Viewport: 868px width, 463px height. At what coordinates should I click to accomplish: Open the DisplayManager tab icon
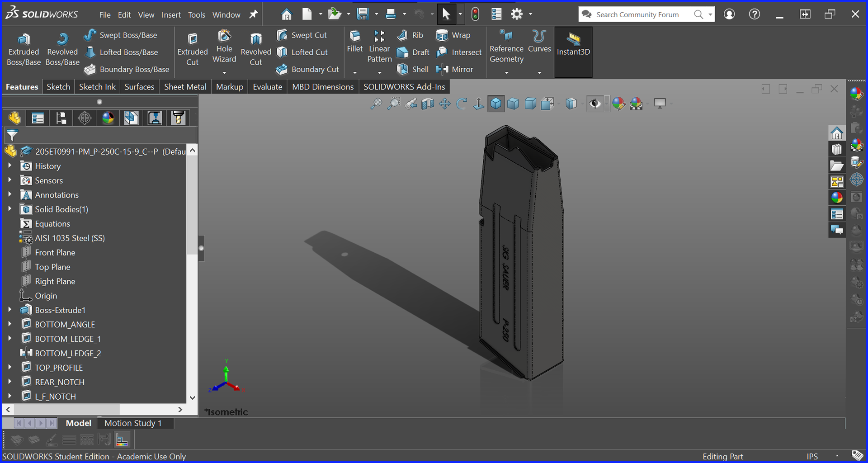[x=108, y=118]
